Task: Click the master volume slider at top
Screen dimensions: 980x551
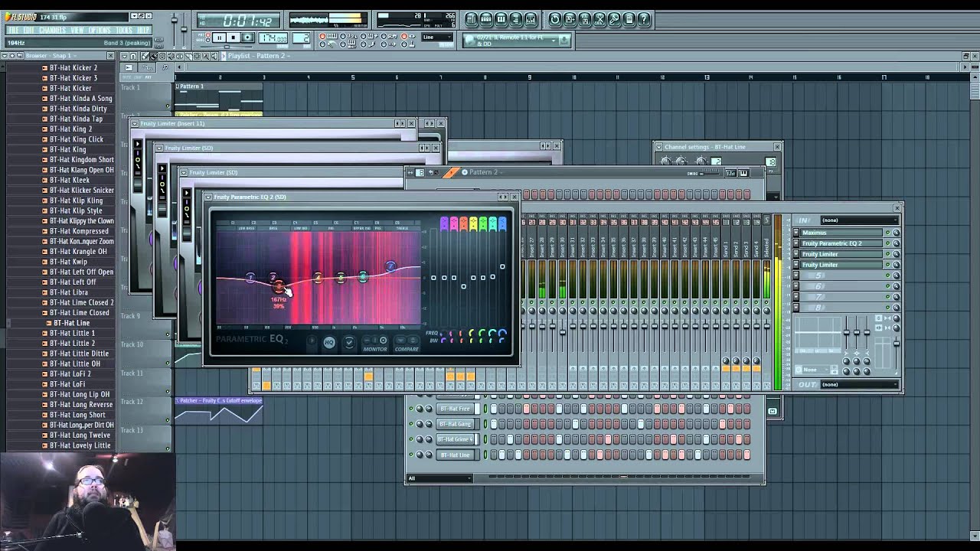Action: click(x=175, y=19)
